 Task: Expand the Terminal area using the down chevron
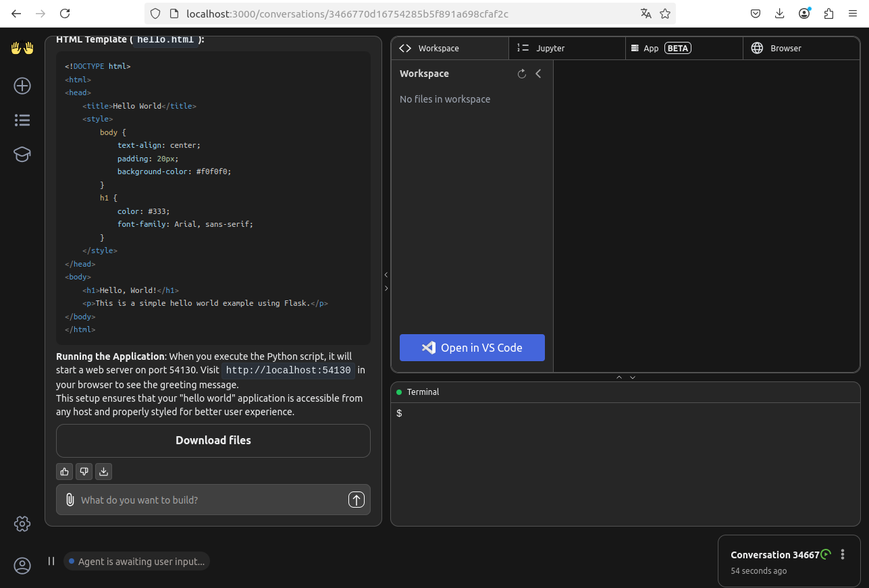[x=632, y=377]
